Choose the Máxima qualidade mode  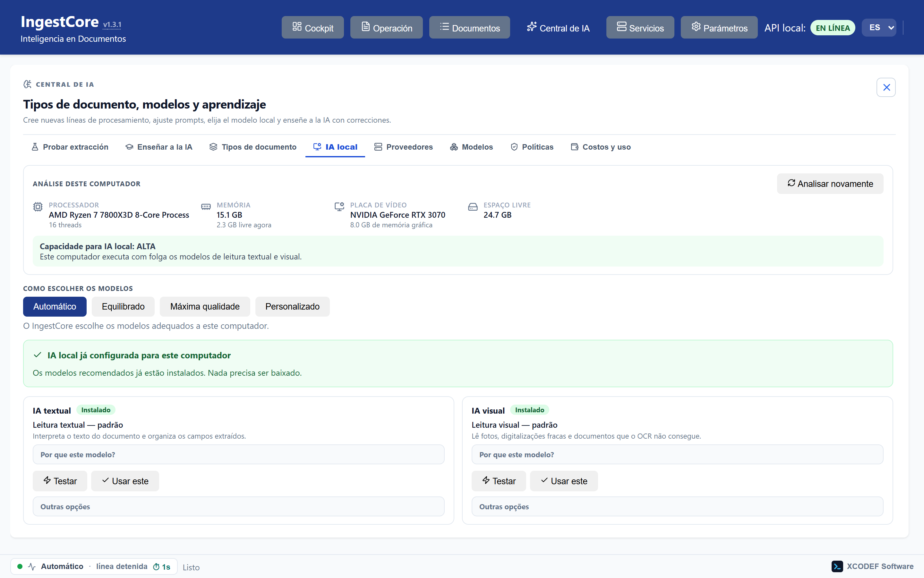coord(205,307)
